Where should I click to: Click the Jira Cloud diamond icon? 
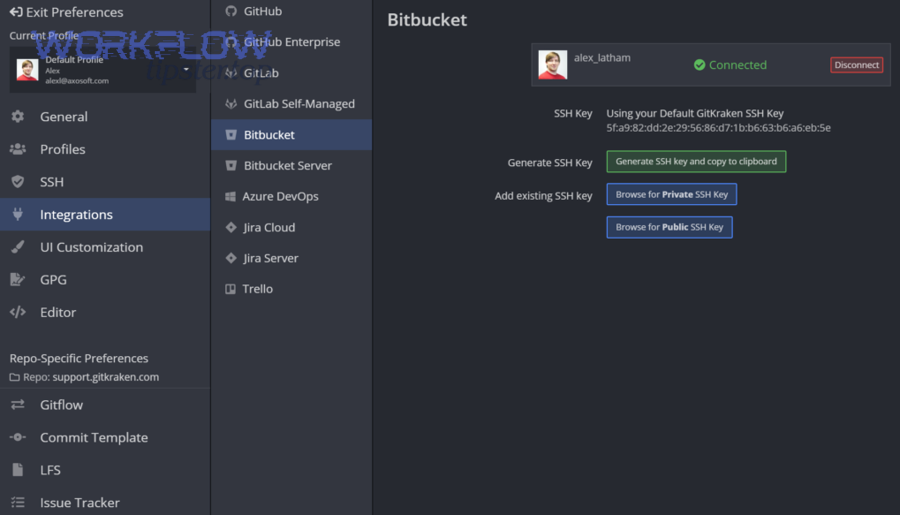(231, 228)
